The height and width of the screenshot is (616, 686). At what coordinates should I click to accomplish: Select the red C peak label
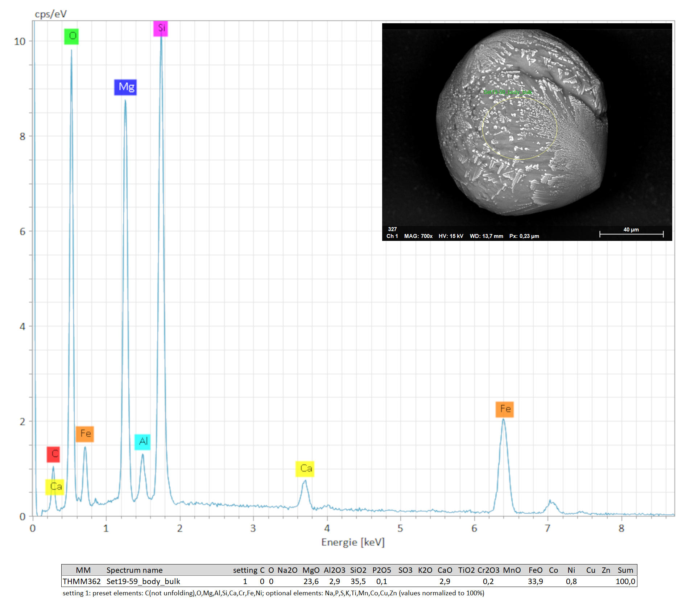pyautogui.click(x=53, y=454)
